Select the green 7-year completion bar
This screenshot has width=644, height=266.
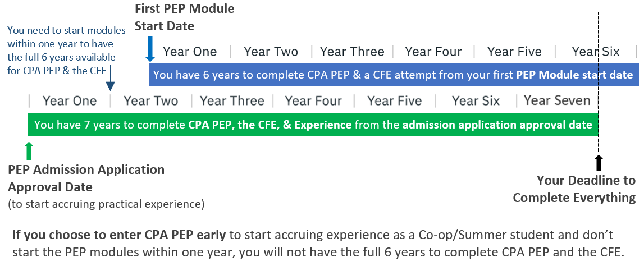[x=313, y=125]
